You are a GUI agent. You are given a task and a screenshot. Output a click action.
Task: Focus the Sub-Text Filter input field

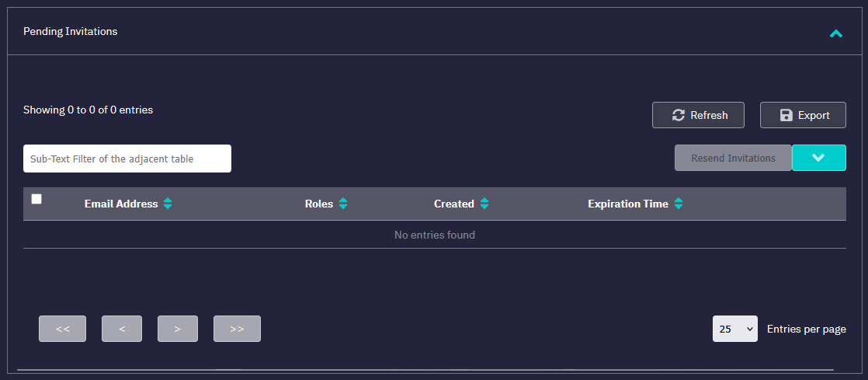[x=127, y=159]
